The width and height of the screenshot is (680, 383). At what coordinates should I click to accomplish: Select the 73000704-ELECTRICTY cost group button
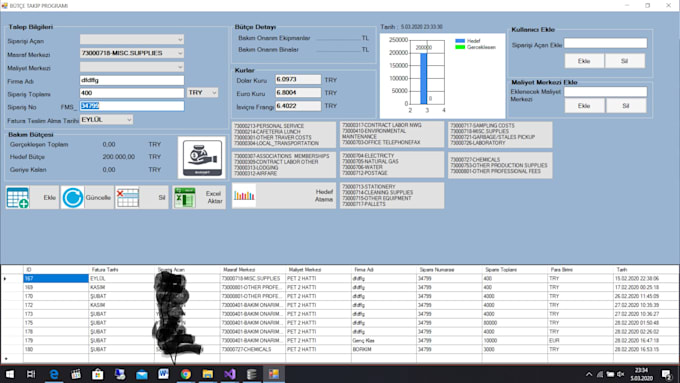click(x=392, y=164)
